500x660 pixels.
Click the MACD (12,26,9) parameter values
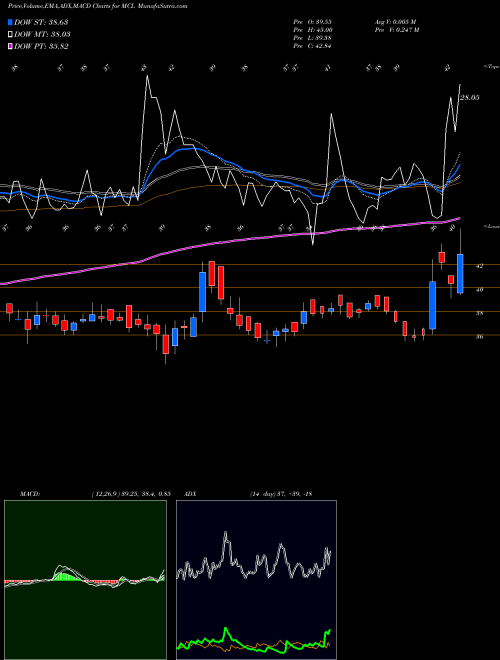[x=130, y=494]
